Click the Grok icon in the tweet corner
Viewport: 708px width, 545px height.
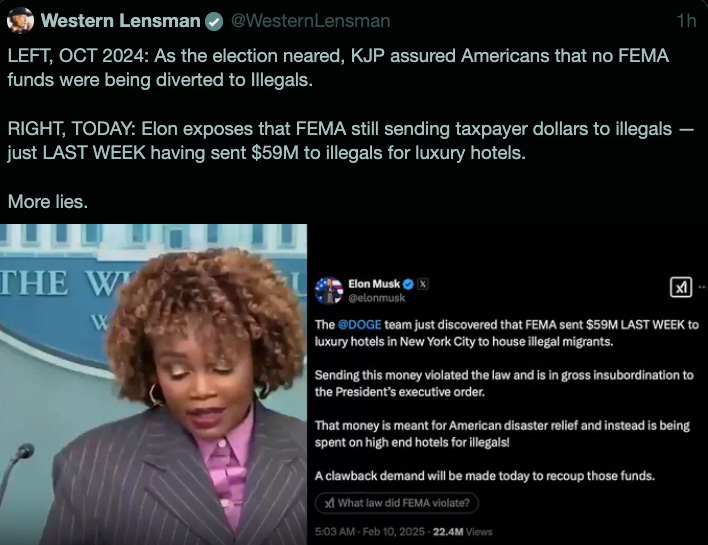[681, 287]
